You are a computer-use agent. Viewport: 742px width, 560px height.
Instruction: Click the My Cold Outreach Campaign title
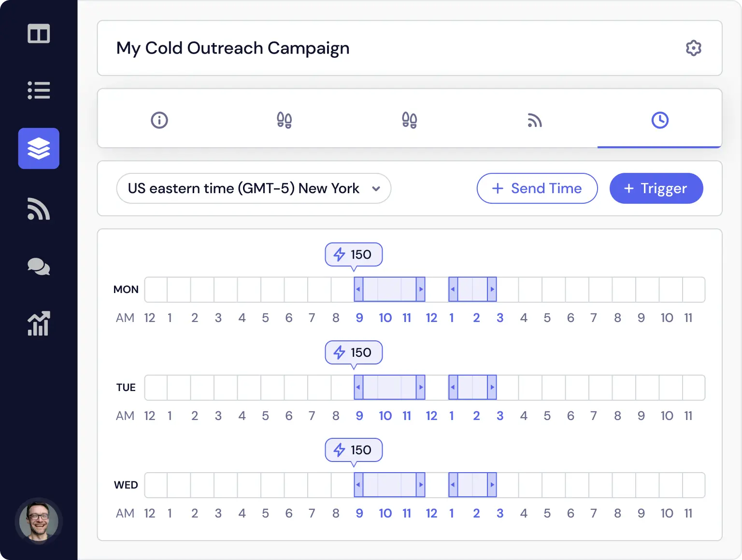click(x=233, y=48)
